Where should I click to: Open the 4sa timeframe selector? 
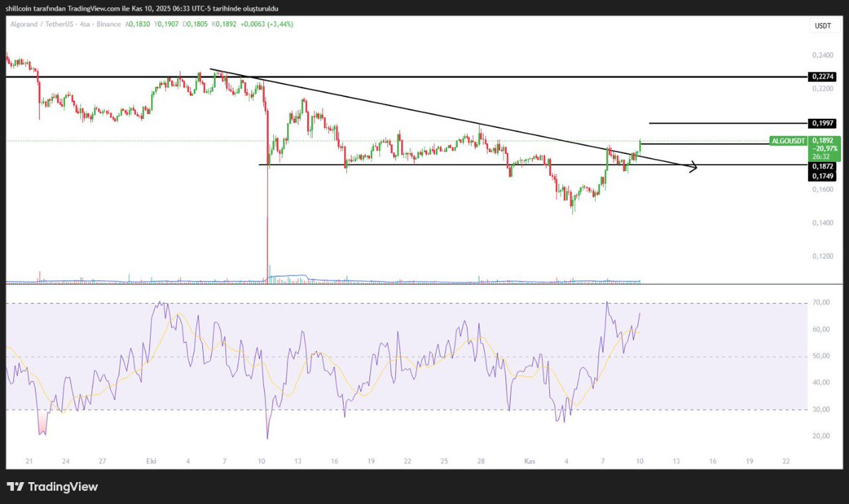pyautogui.click(x=82, y=23)
